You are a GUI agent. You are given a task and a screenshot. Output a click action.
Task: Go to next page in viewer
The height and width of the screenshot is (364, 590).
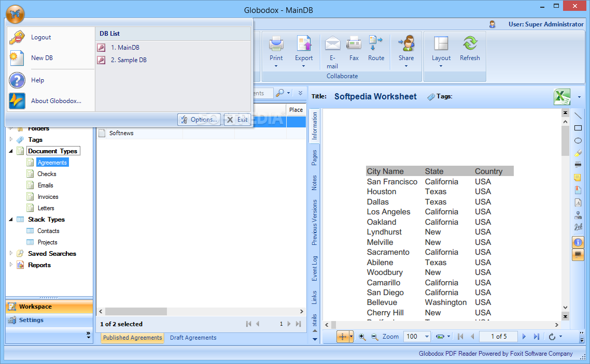click(x=524, y=337)
